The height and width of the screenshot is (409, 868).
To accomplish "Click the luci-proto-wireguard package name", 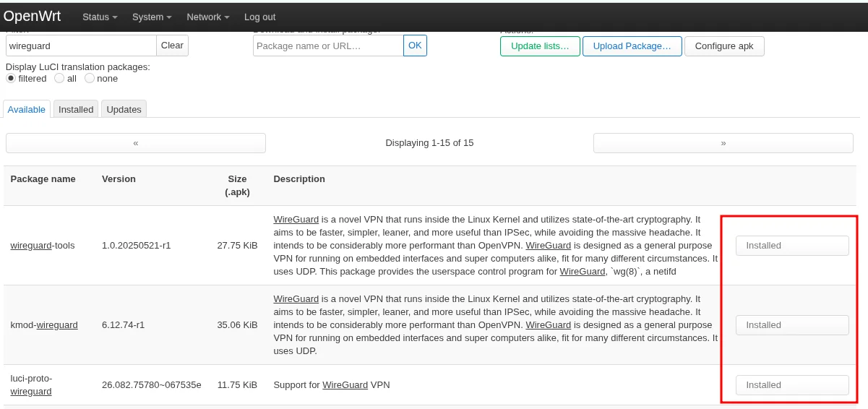I will (31, 385).
